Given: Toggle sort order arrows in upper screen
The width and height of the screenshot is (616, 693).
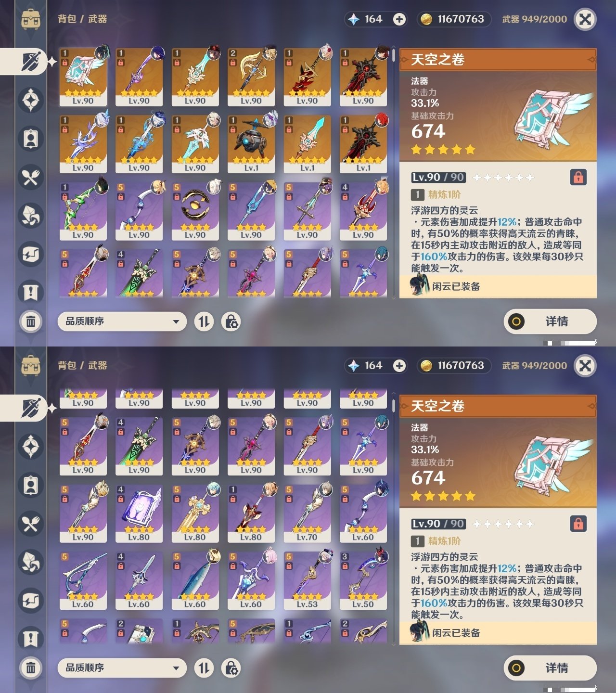Looking at the screenshot, I should 204,321.
